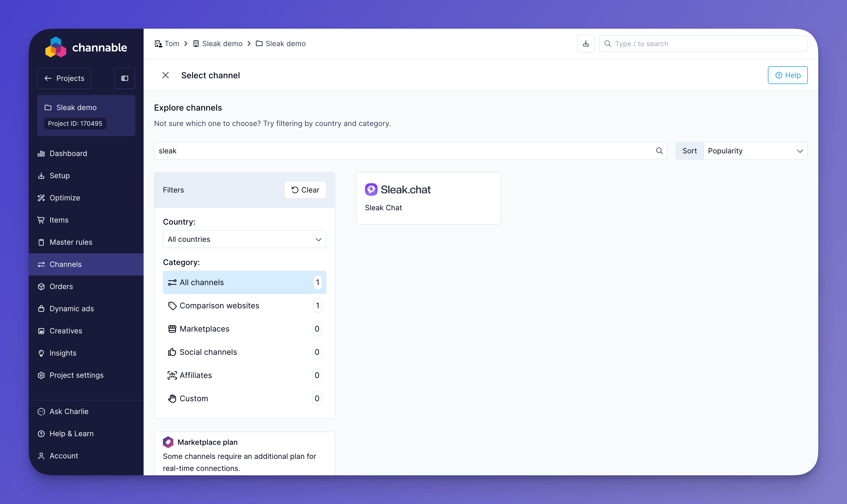The image size is (847, 504).
Task: Open Items in the sidebar
Action: tap(86, 220)
